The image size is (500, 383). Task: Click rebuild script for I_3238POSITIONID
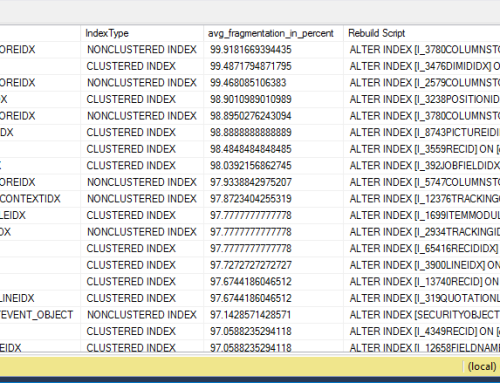(422, 99)
